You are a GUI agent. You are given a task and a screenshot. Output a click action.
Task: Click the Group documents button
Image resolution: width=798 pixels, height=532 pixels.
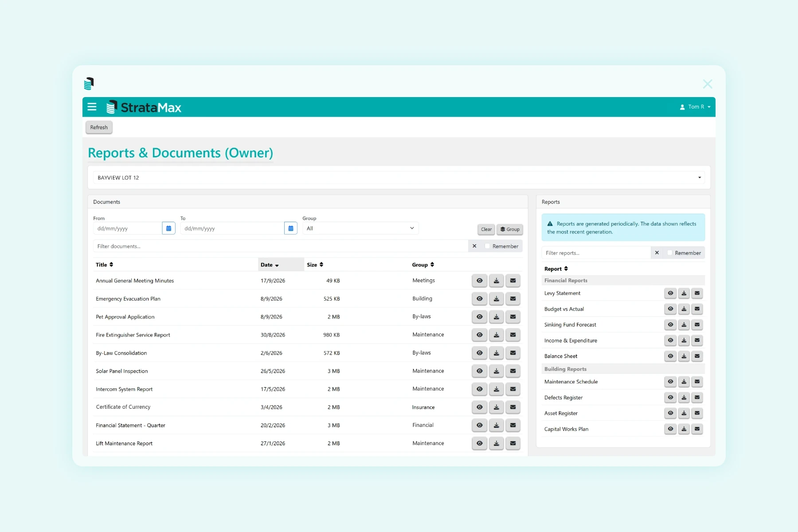(x=510, y=229)
